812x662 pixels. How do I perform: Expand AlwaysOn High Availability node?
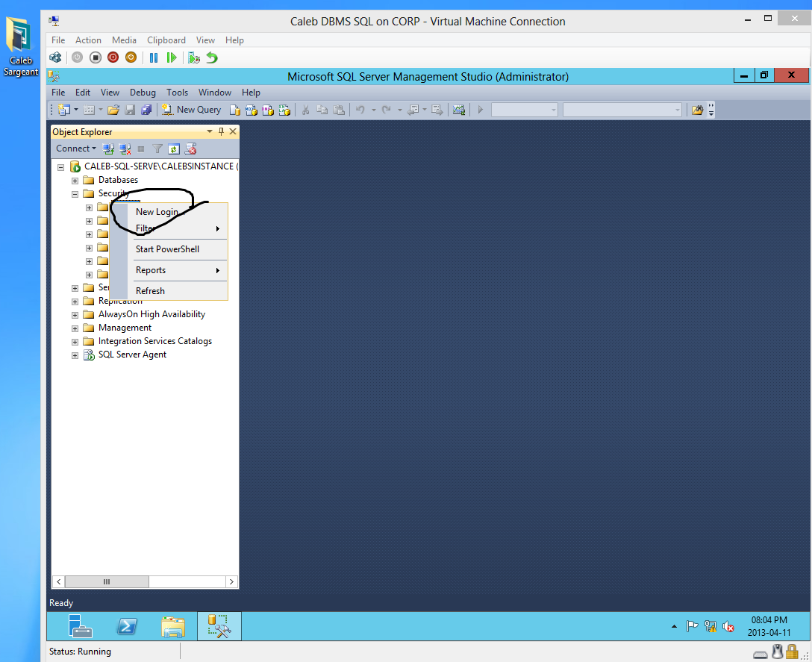click(x=75, y=315)
